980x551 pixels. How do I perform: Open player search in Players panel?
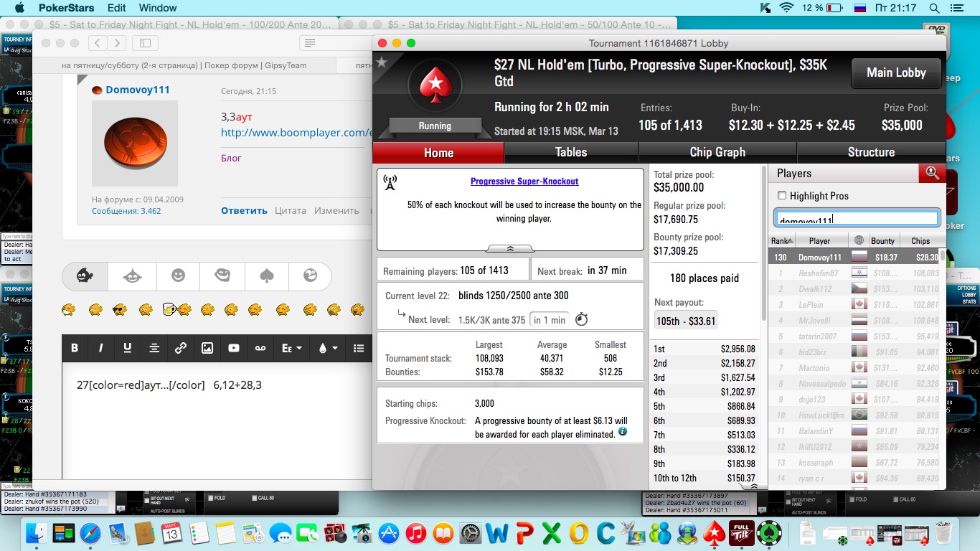coord(932,173)
